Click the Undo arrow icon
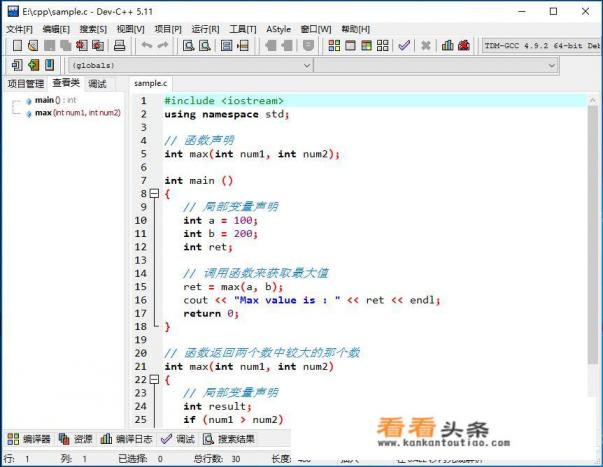The image size is (603, 467). point(147,45)
